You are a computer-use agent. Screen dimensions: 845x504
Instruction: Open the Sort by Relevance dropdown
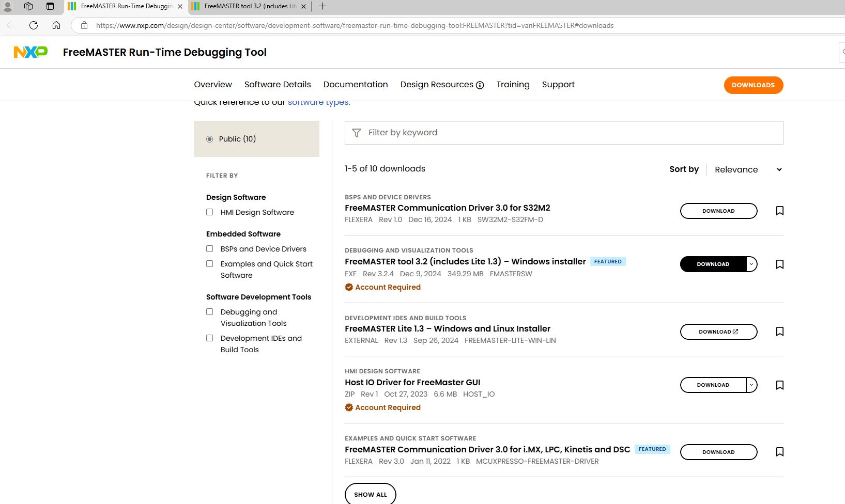point(748,169)
